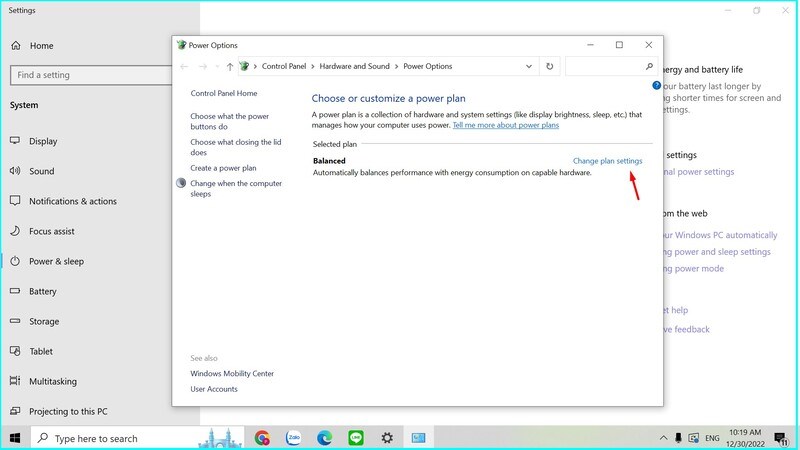Open the notification center icon
This screenshot has width=800, height=450.
780,438
